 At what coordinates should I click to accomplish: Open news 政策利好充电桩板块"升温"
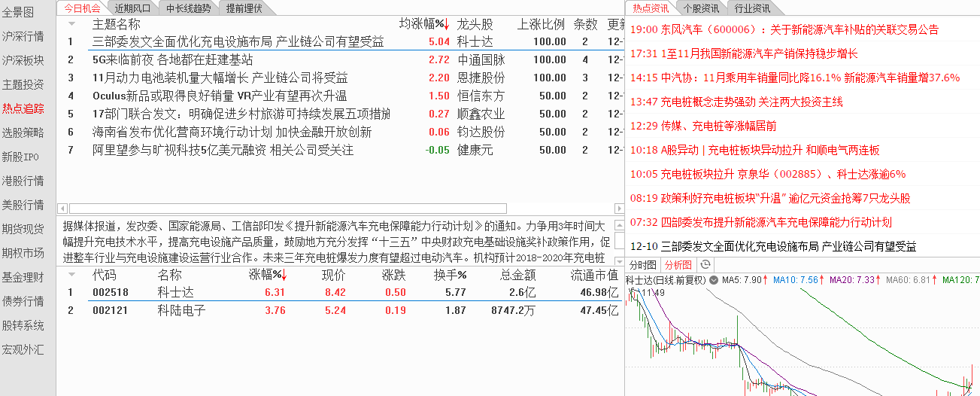770,198
